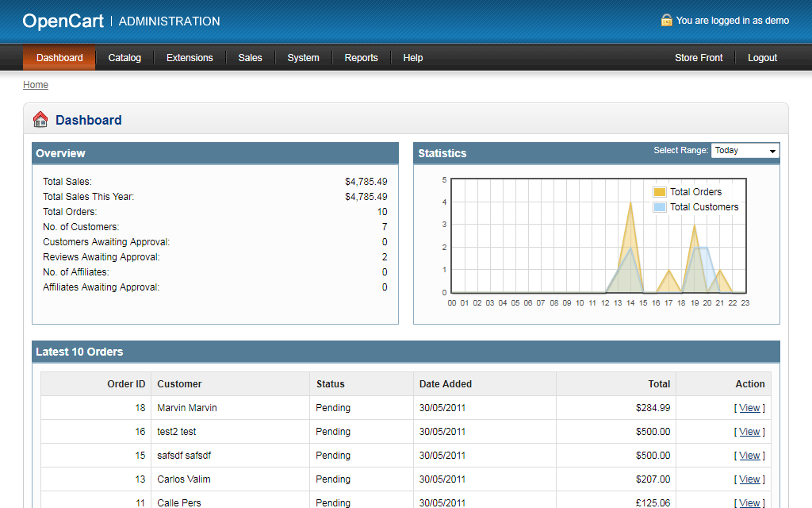Click the Total Orders legend swatch
This screenshot has width=812, height=508.
(660, 192)
